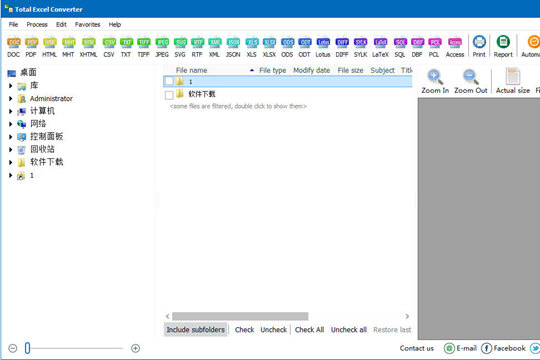540x360 pixels.
Task: Convert to Lotus format
Action: (x=323, y=47)
